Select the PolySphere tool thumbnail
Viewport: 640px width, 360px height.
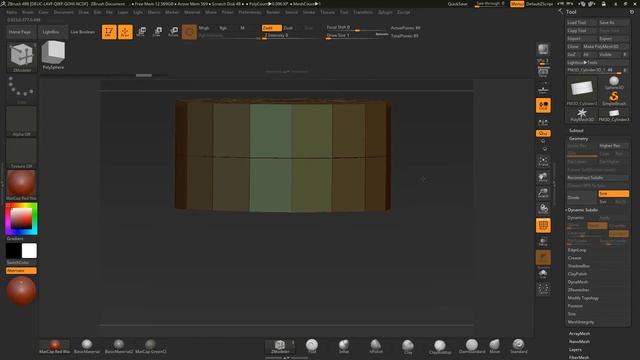pos(53,55)
